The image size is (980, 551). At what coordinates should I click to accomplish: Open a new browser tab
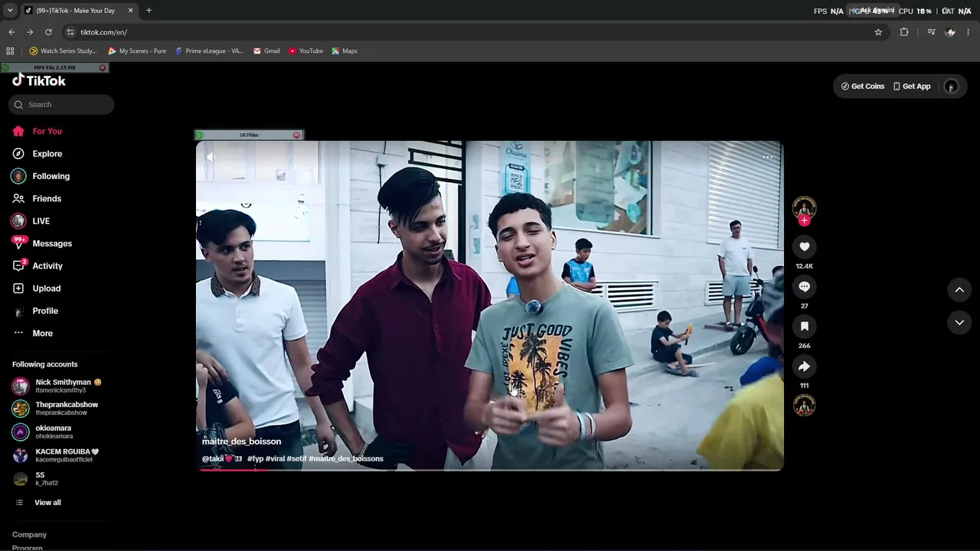pyautogui.click(x=149, y=11)
